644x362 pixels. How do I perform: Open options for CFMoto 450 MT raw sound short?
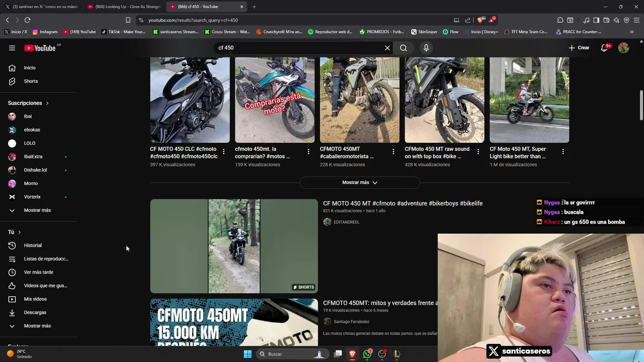(478, 151)
